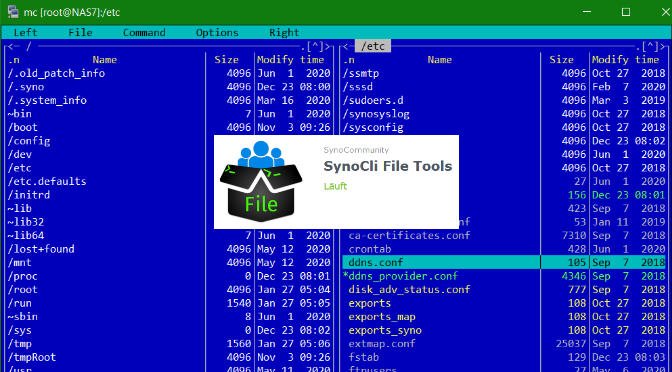Select the /root directory
672x372 pixels.
[x=22, y=289]
